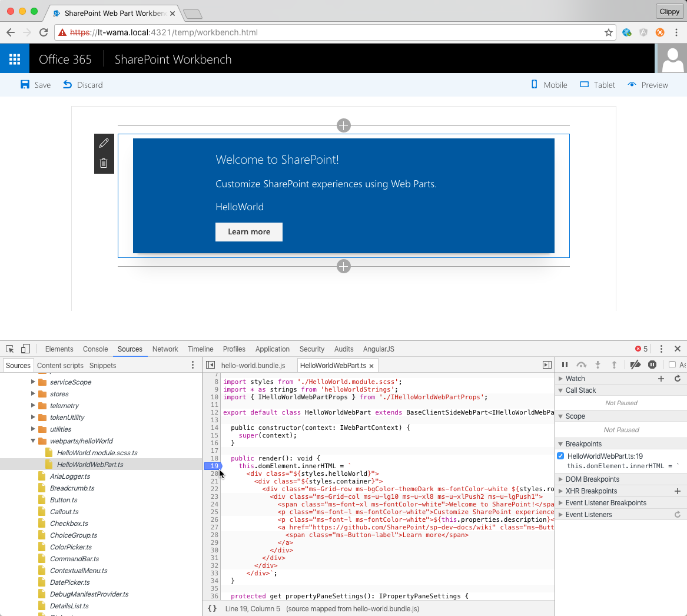Collapse the Scope section
The width and height of the screenshot is (687, 616).
[x=560, y=416]
